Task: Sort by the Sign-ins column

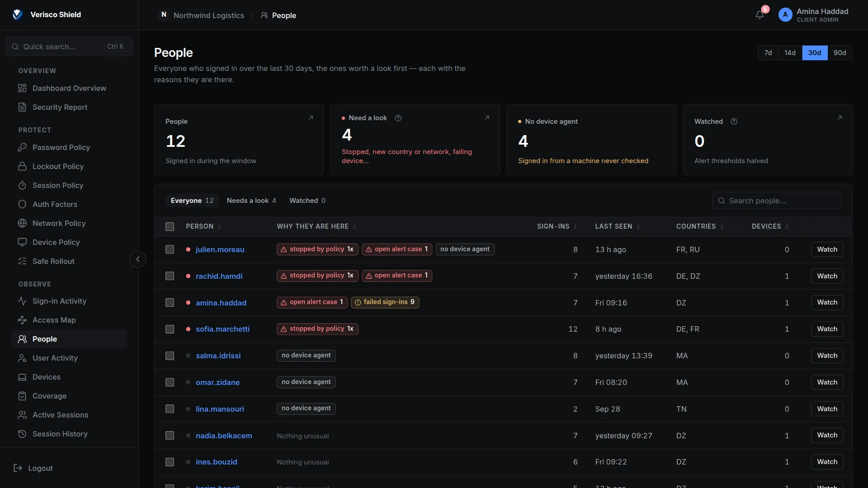Action: point(557,226)
